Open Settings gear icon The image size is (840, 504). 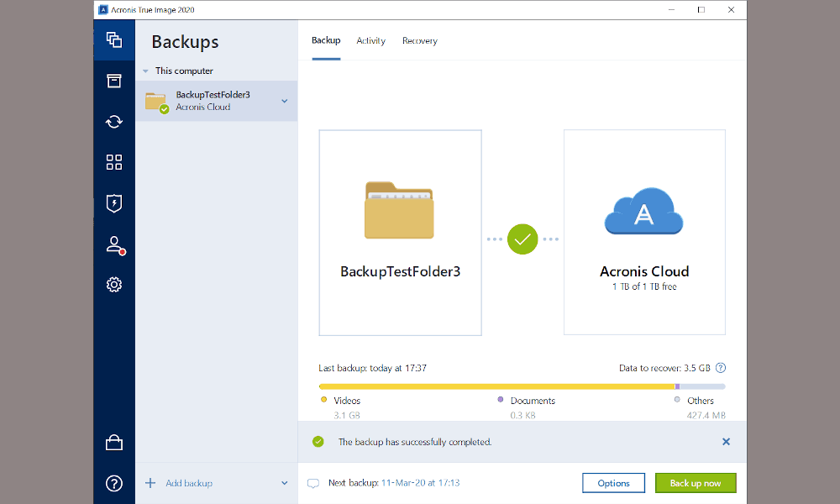coord(114,285)
